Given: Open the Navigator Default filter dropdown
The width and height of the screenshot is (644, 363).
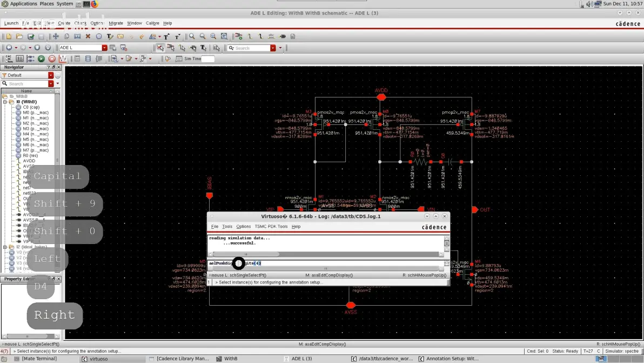Looking at the screenshot, I should (51, 75).
